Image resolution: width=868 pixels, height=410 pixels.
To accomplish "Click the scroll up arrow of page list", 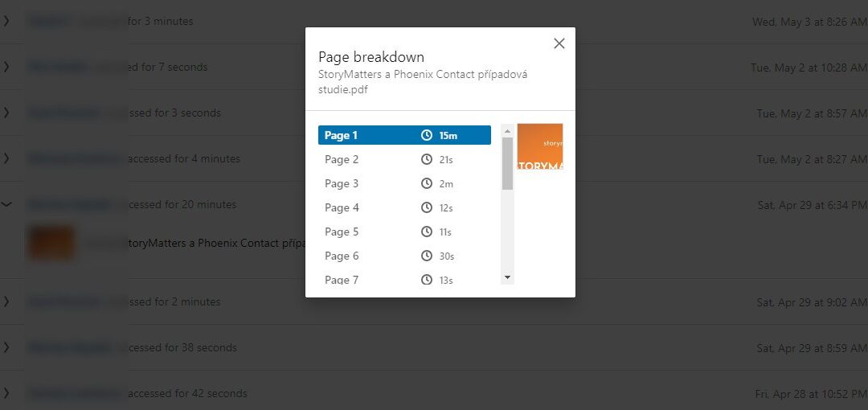I will pyautogui.click(x=508, y=131).
